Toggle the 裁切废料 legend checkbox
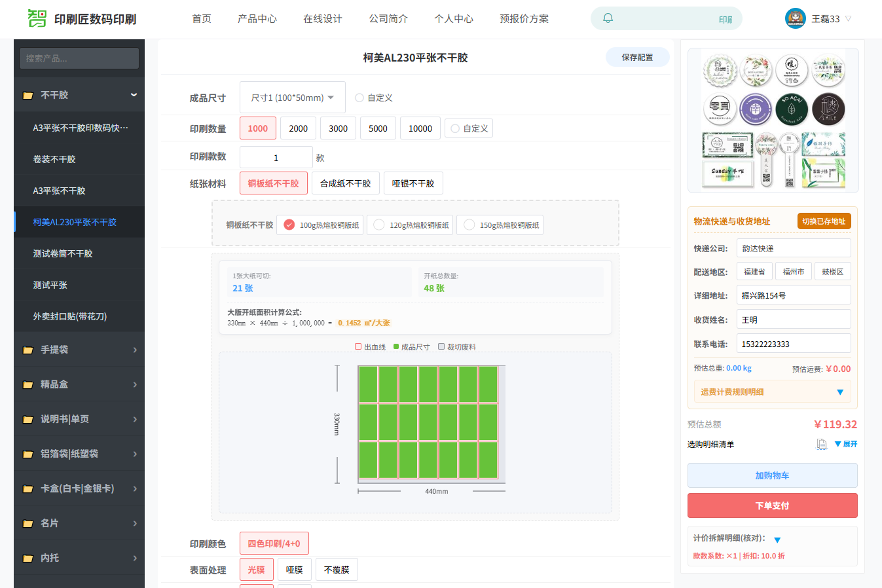 click(441, 346)
